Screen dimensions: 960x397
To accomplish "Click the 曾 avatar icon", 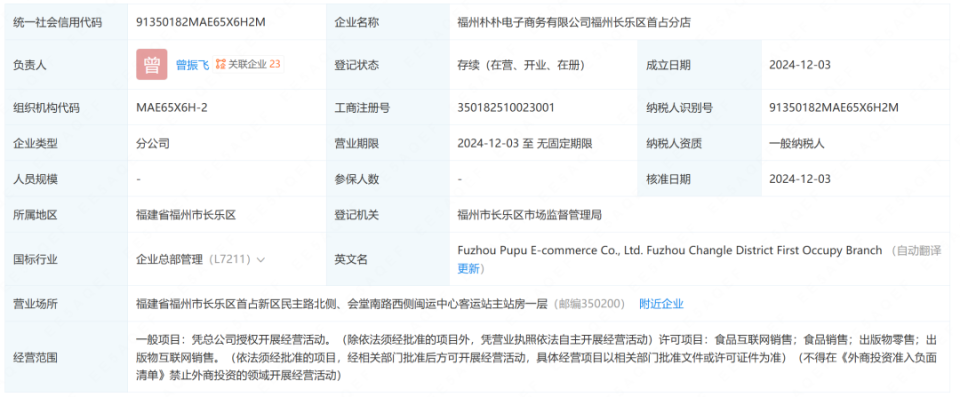I will coord(151,64).
